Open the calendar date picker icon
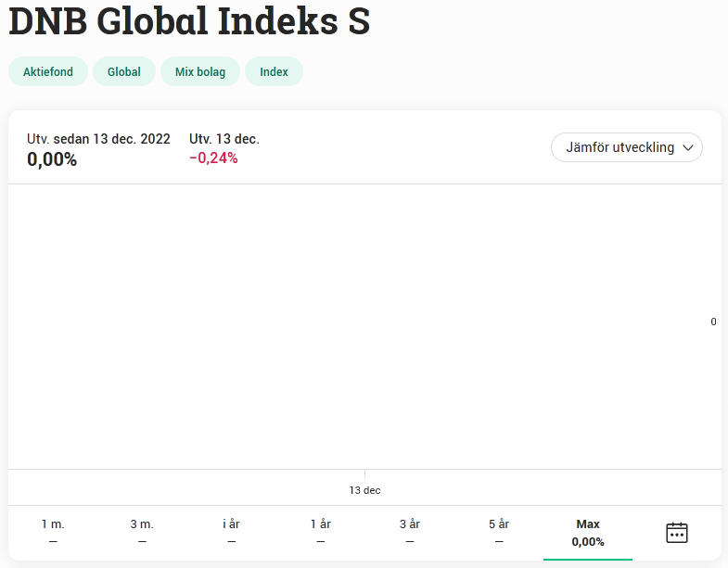Image resolution: width=728 pixels, height=568 pixels. (x=677, y=533)
